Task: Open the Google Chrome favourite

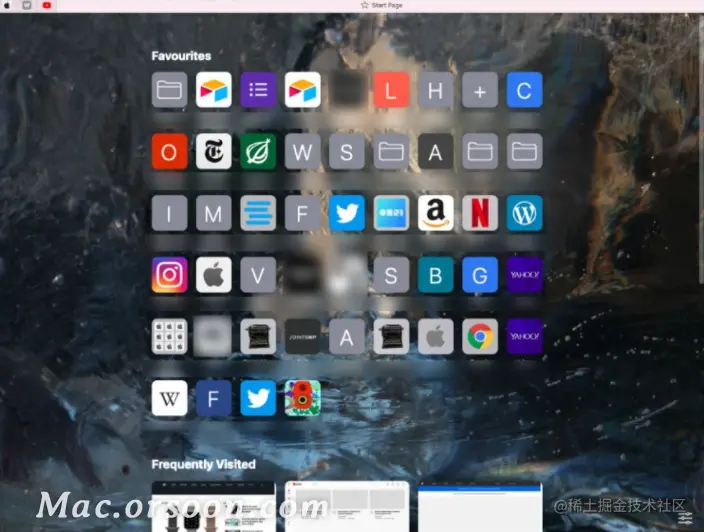Action: (480, 336)
